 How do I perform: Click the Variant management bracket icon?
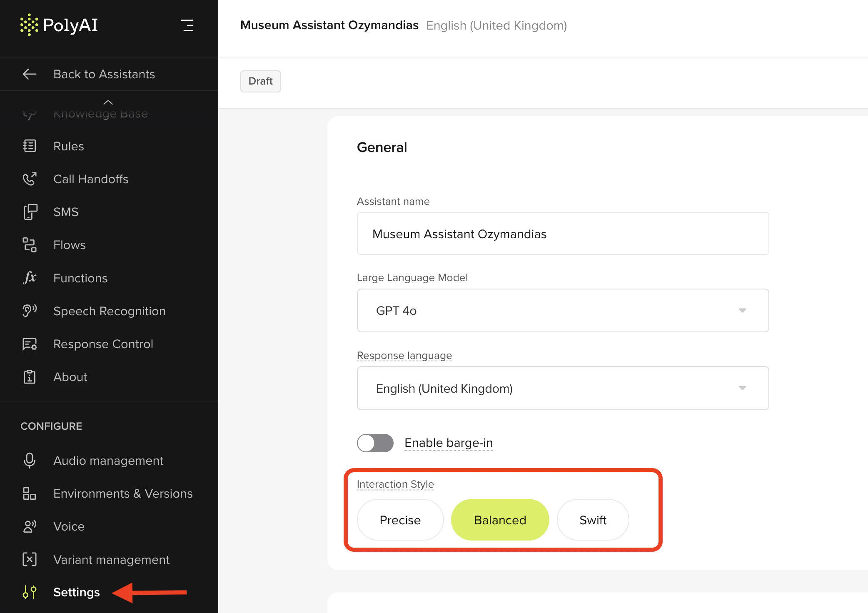coord(30,559)
